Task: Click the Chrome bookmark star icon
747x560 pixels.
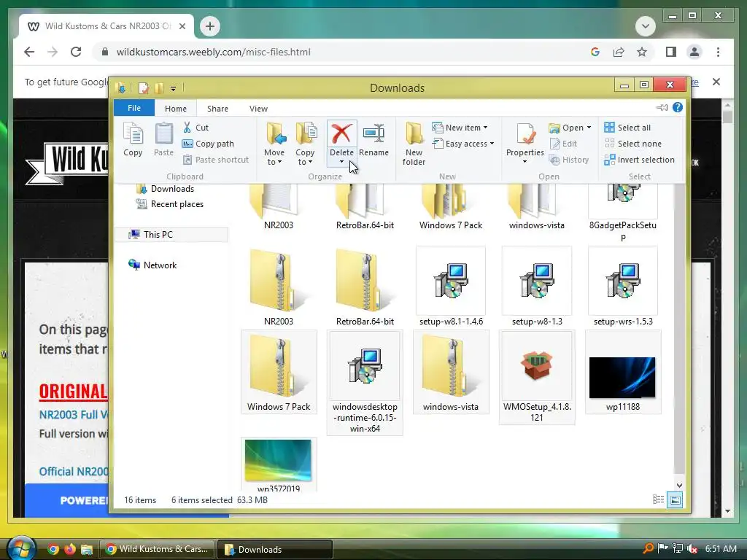Action: [x=642, y=52]
